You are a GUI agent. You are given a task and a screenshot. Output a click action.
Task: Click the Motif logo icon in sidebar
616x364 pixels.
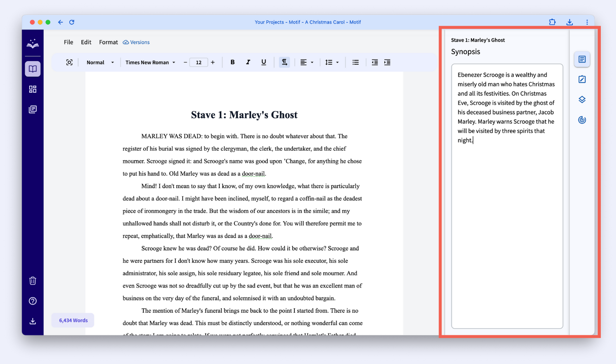point(33,44)
